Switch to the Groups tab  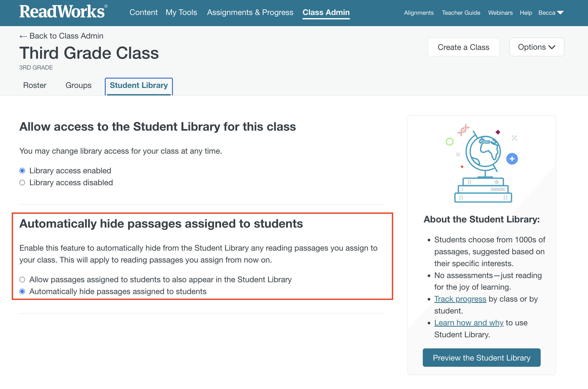[x=79, y=85]
